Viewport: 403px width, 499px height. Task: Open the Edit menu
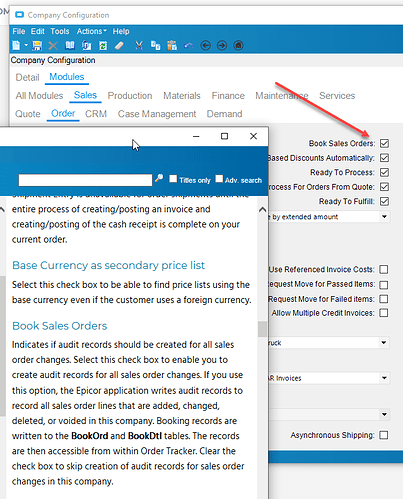point(38,31)
